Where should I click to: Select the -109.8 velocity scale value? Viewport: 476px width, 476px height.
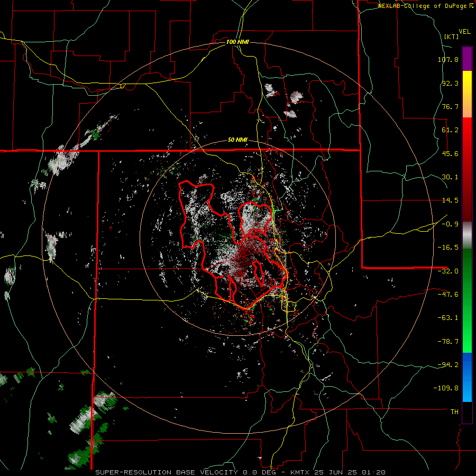446,388
